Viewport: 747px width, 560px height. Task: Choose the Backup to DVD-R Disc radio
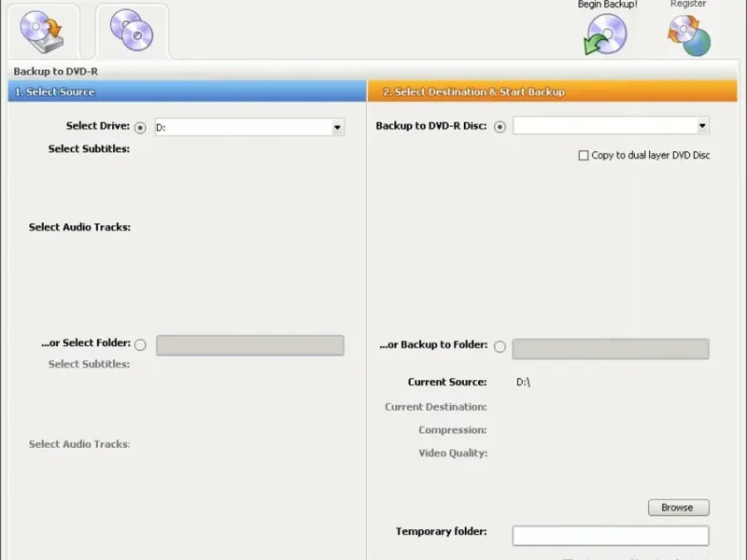point(500,127)
